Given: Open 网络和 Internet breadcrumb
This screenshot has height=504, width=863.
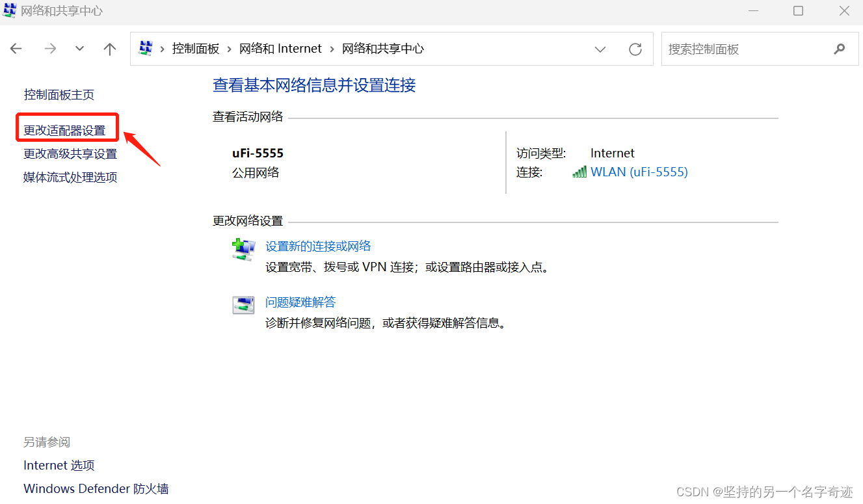Looking at the screenshot, I should coord(280,49).
